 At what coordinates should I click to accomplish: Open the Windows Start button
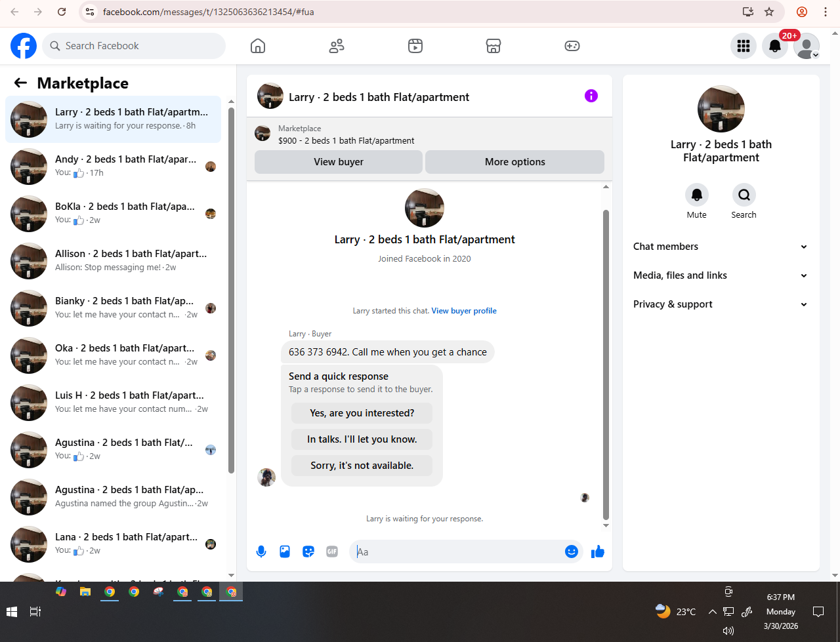coord(11,612)
